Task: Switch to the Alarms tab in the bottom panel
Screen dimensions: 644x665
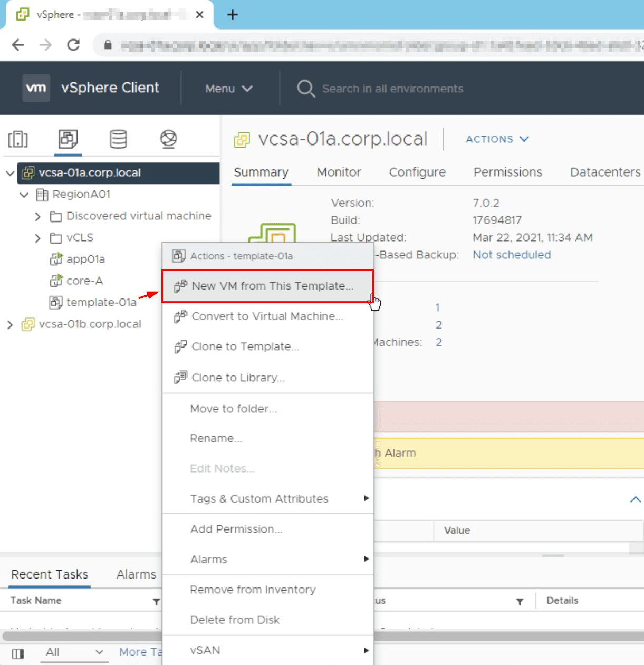Action: (x=136, y=575)
